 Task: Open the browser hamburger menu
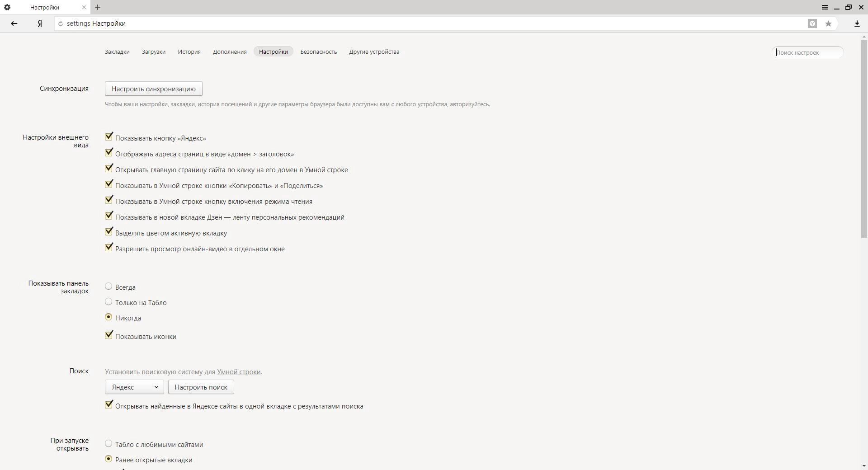click(x=825, y=7)
